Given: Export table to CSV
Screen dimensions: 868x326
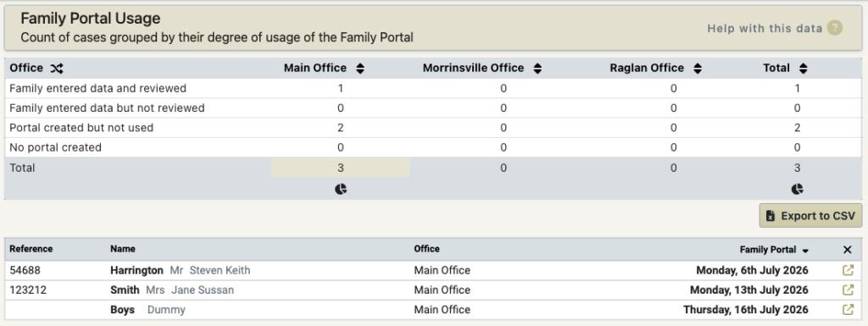Looking at the screenshot, I should pyautogui.click(x=810, y=215).
